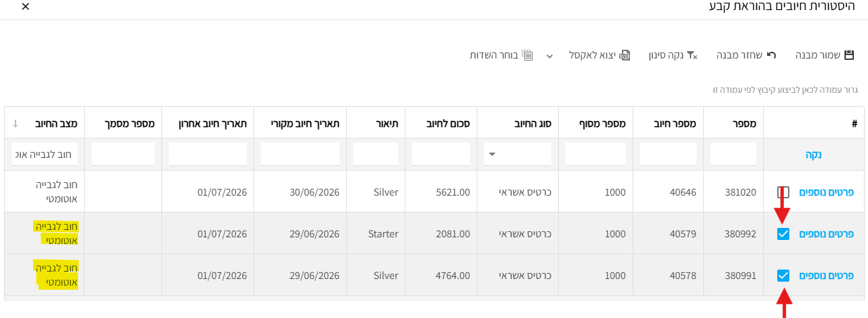This screenshot has height=318, width=868.
Task: Open פרטים נוספים link for row 380991
Action: [826, 276]
